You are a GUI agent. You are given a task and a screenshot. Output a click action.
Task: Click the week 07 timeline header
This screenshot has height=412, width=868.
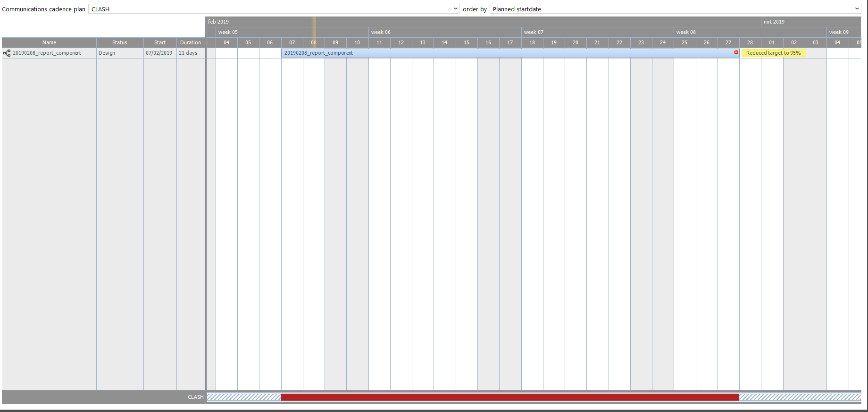click(534, 32)
